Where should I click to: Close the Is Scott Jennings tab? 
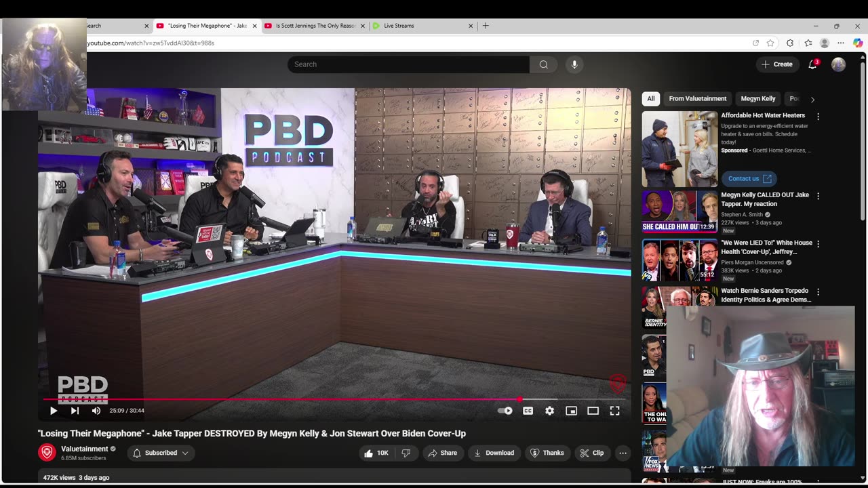pos(363,26)
